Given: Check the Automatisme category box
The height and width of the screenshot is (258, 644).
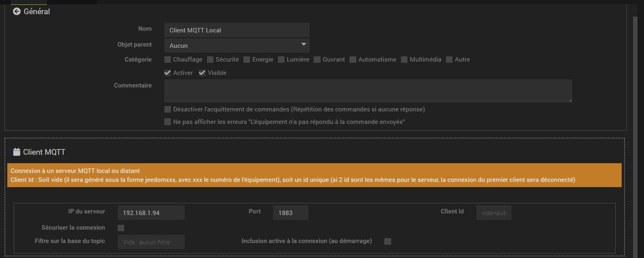Looking at the screenshot, I should pyautogui.click(x=353, y=60).
